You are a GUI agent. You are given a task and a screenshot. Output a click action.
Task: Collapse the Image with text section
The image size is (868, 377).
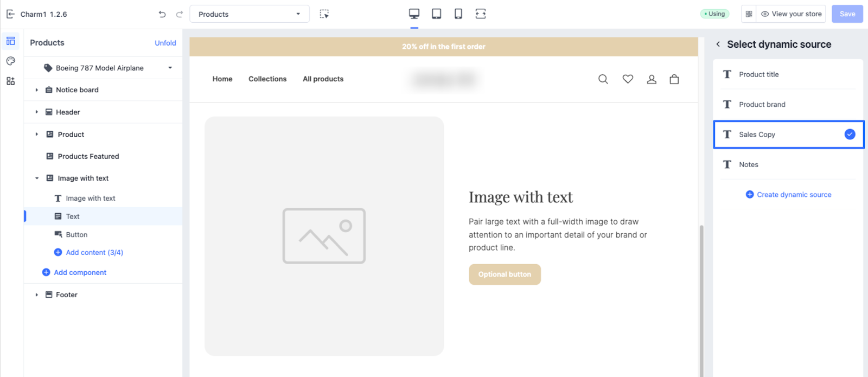[37, 178]
